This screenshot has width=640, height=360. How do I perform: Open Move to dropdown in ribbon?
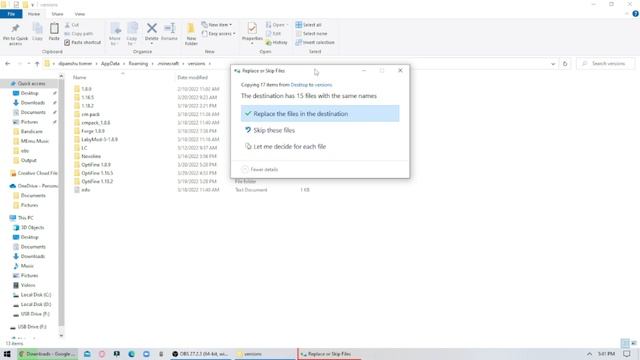click(115, 34)
